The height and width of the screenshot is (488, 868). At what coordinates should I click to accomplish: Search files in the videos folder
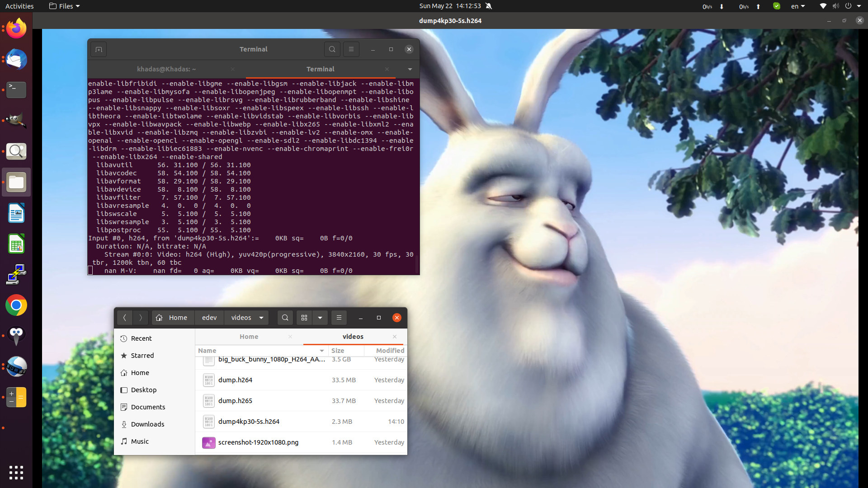click(285, 318)
